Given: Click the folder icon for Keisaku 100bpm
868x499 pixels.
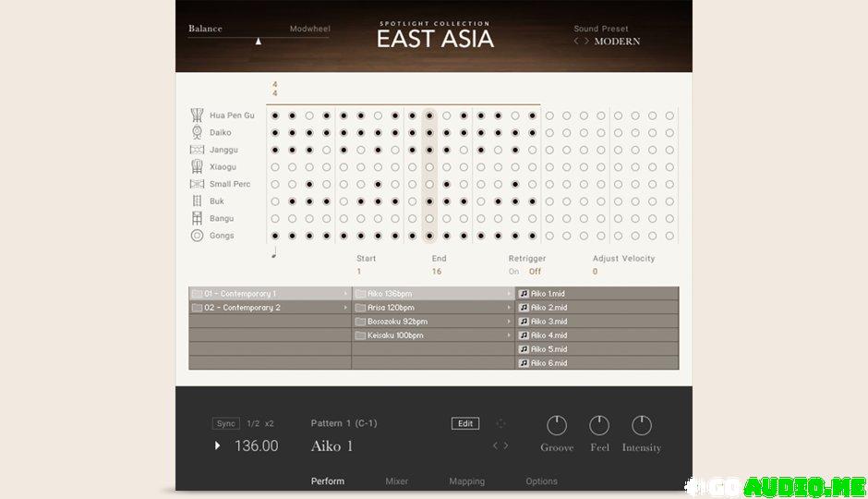Looking at the screenshot, I should [x=360, y=335].
